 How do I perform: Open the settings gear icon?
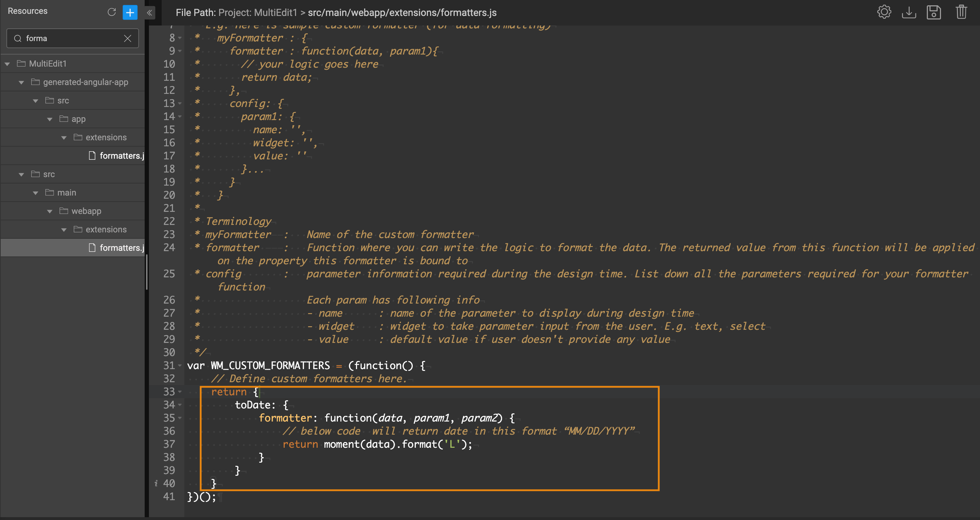point(885,12)
